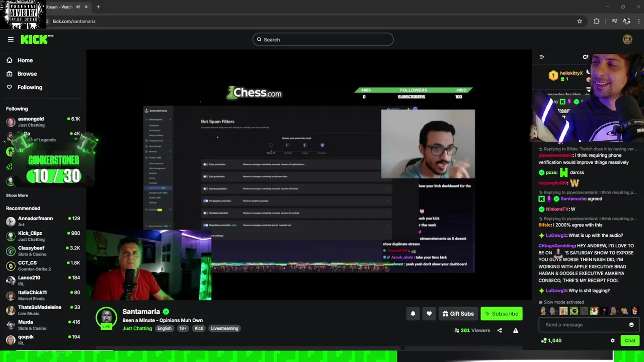Viewport: 644px width, 362px height.
Task: Click the green Subscribe button
Action: [501, 314]
